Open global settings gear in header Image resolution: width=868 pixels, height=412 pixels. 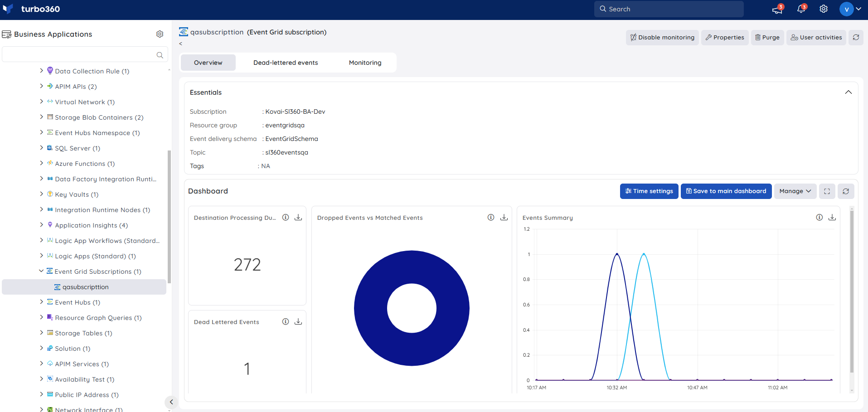point(824,9)
